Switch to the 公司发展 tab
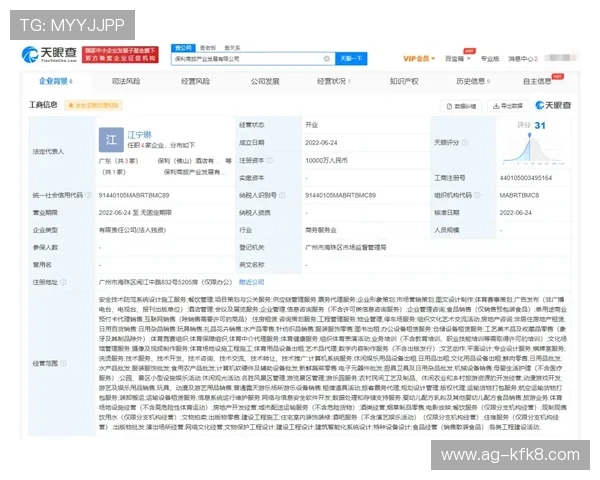Viewport: 600px width, 480px height. [265, 81]
